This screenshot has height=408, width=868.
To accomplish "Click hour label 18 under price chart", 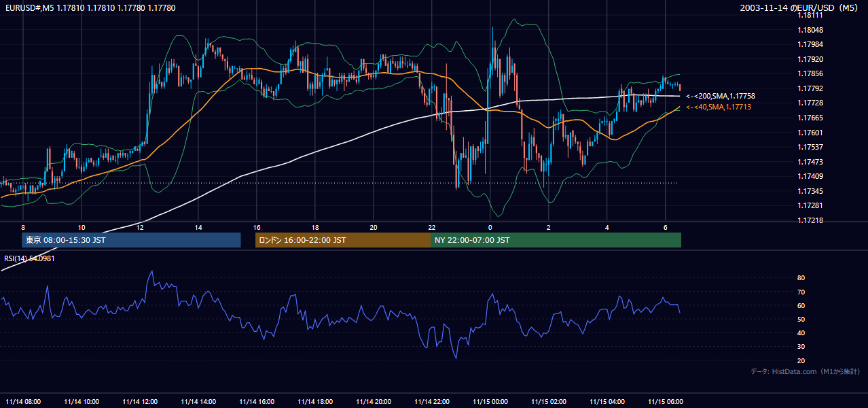I will [315, 227].
